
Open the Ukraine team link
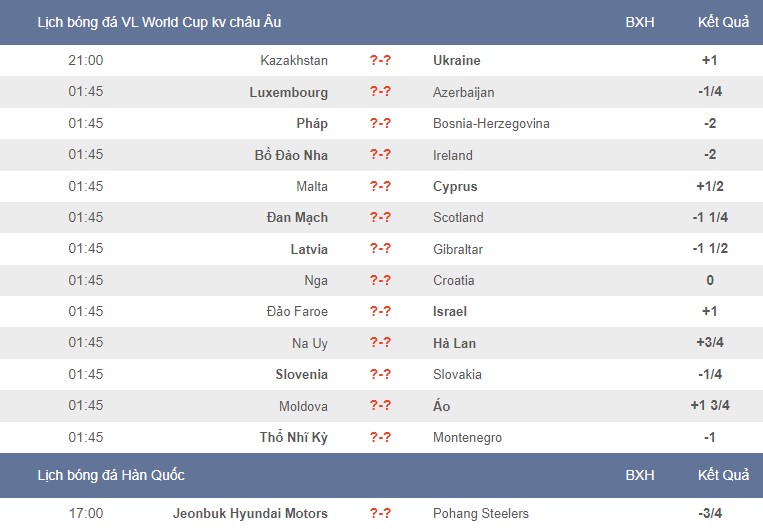point(456,60)
